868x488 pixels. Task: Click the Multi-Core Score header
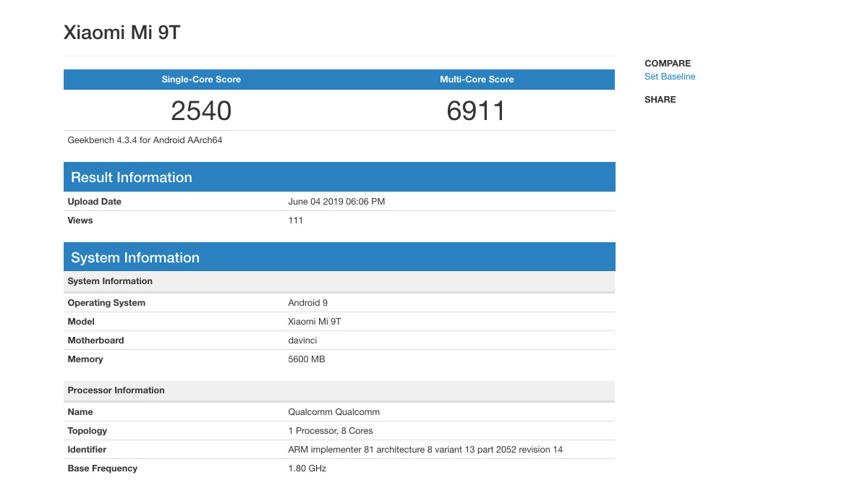[477, 80]
